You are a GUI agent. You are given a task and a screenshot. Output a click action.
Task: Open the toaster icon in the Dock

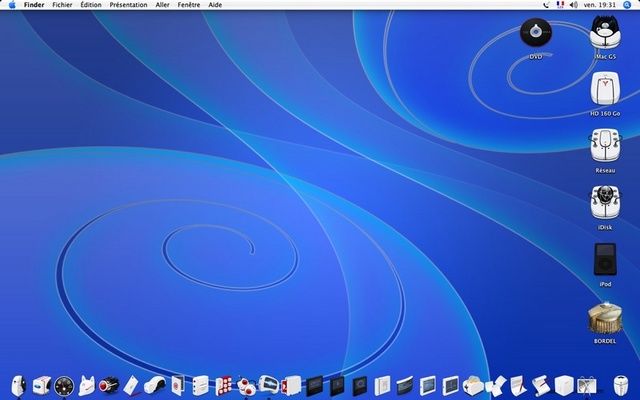tap(473, 386)
